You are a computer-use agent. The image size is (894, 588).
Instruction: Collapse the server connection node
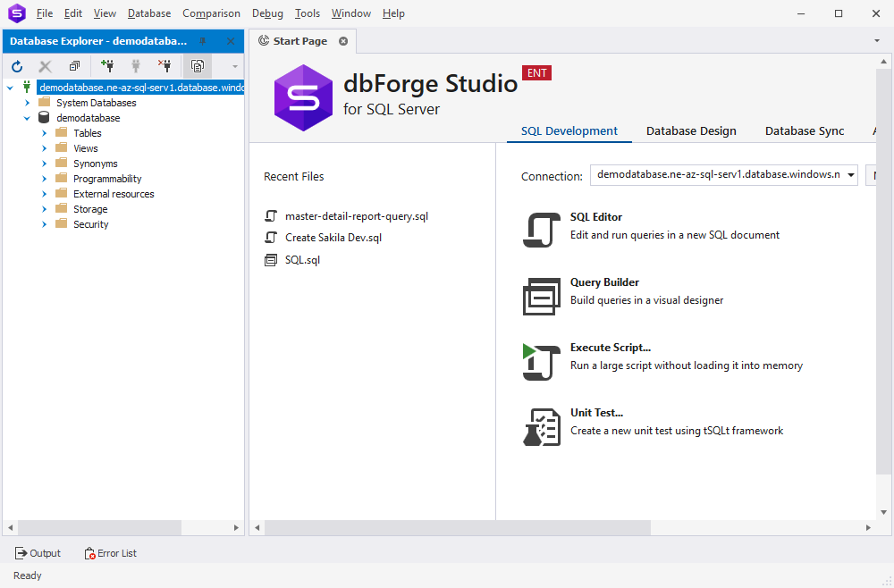10,88
